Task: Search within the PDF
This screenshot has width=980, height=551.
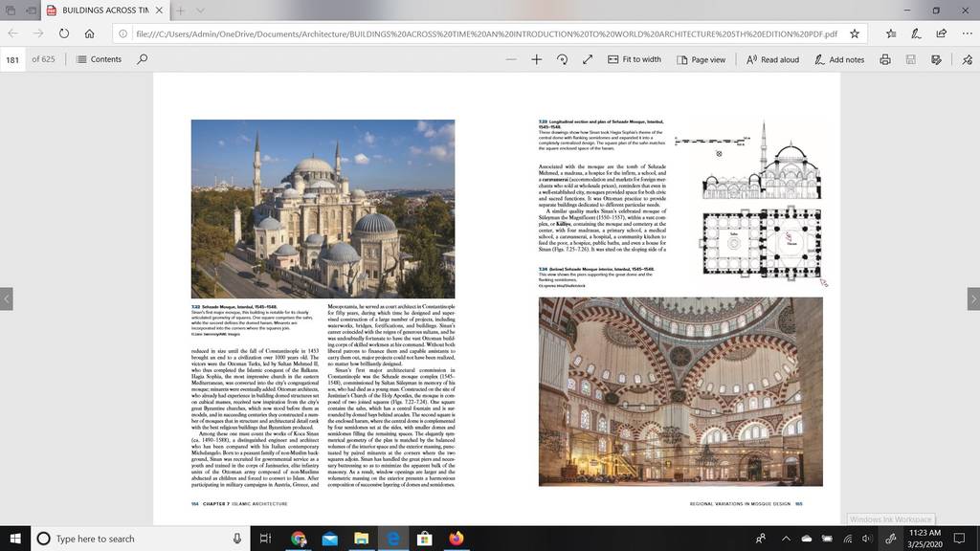Action: (x=143, y=59)
